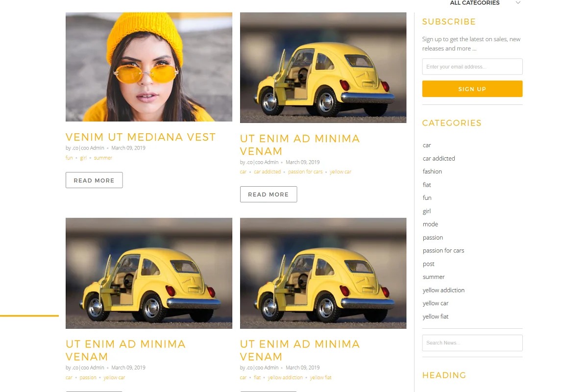Viewport: 588px width, 392px height.
Task: Open the mode category link
Action: tap(430, 224)
